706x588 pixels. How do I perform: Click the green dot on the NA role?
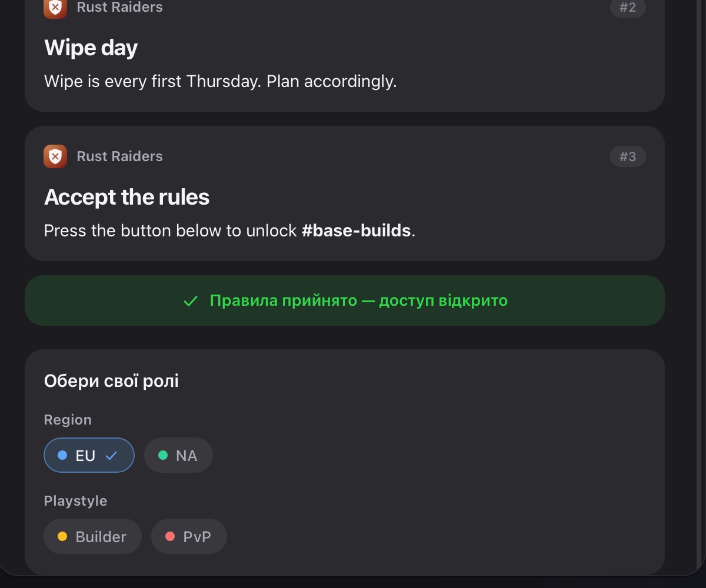163,455
